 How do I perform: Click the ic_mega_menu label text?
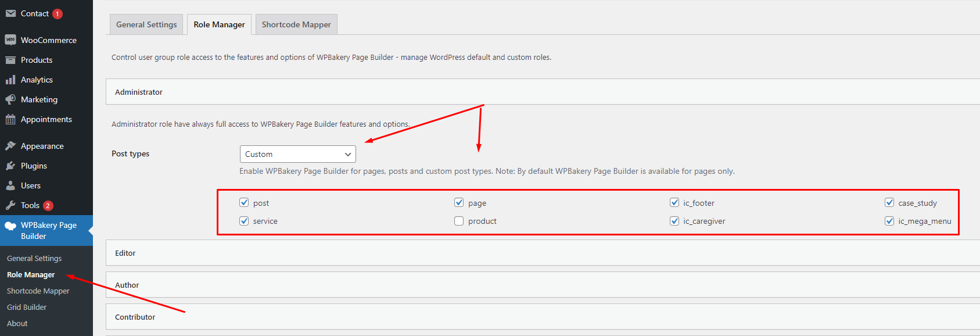tap(925, 221)
